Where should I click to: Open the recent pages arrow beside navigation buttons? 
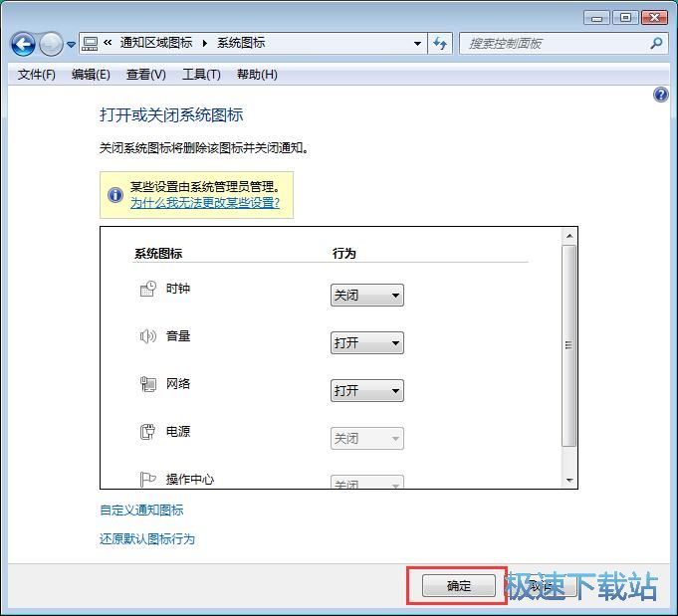(x=72, y=44)
